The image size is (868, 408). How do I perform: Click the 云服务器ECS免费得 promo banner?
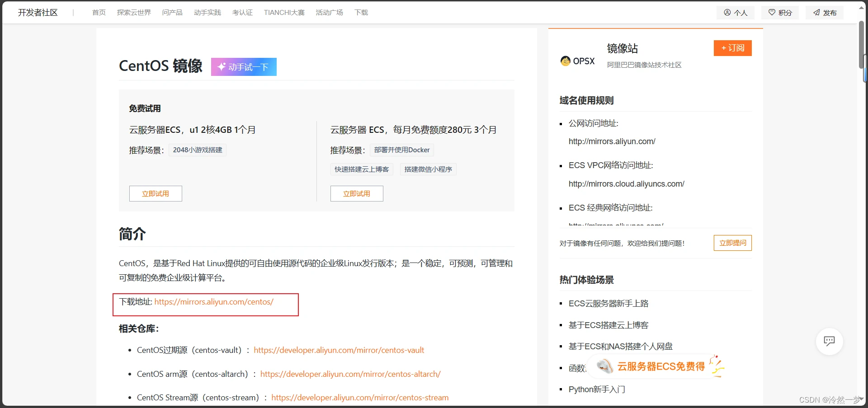(x=656, y=366)
